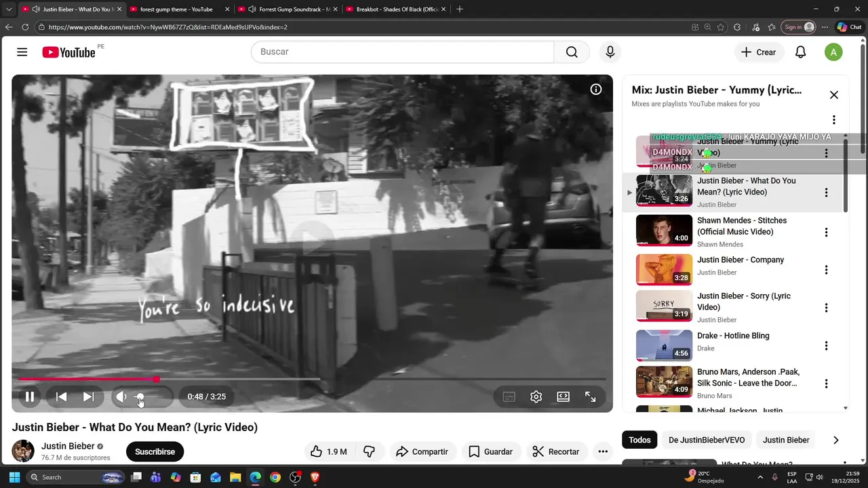Select the Todos filter chip

pos(639,440)
